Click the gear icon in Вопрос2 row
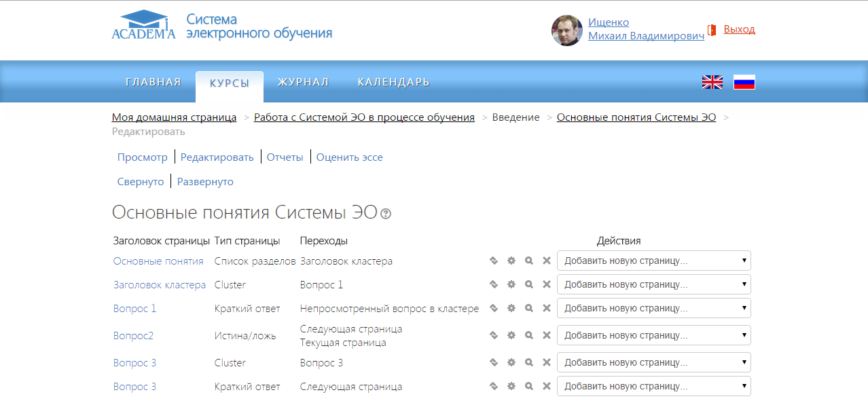The image size is (868, 403). click(511, 335)
